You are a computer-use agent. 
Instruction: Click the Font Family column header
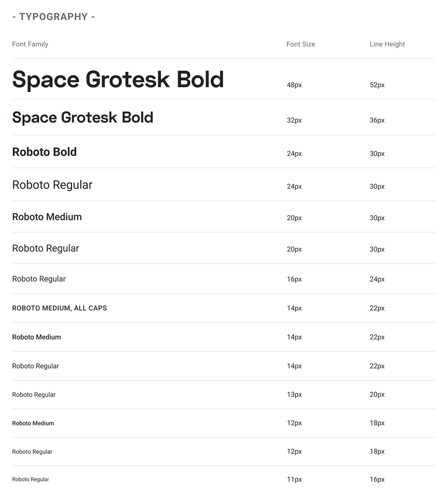click(x=30, y=44)
